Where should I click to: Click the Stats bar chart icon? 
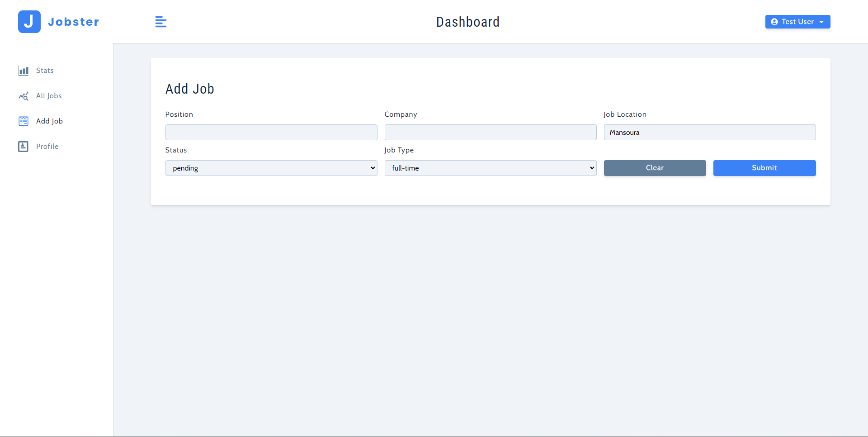pos(24,71)
